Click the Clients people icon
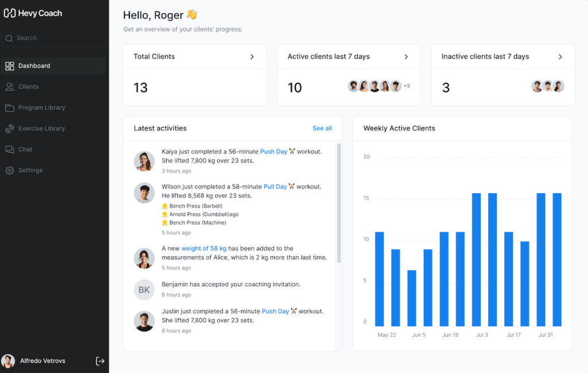The image size is (588, 373). [x=10, y=86]
